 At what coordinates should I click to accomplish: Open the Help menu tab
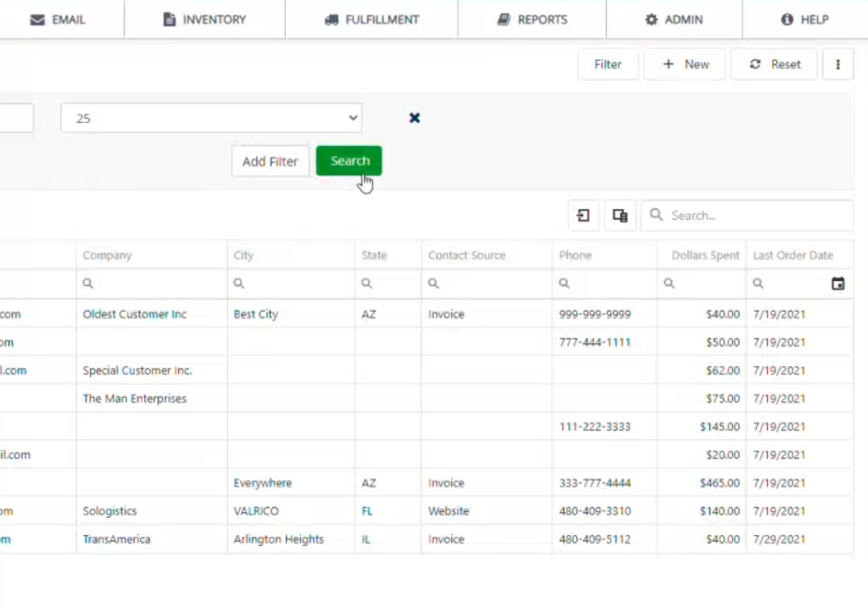[x=805, y=20]
